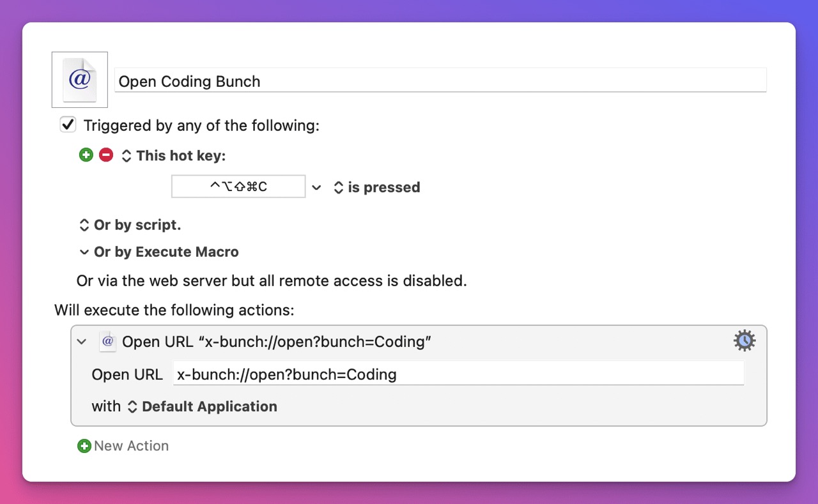Screen dimensions: 818x504
Task: Select the action title "Open URL x-bunch://open?bunch=Coding"
Action: [x=277, y=342]
